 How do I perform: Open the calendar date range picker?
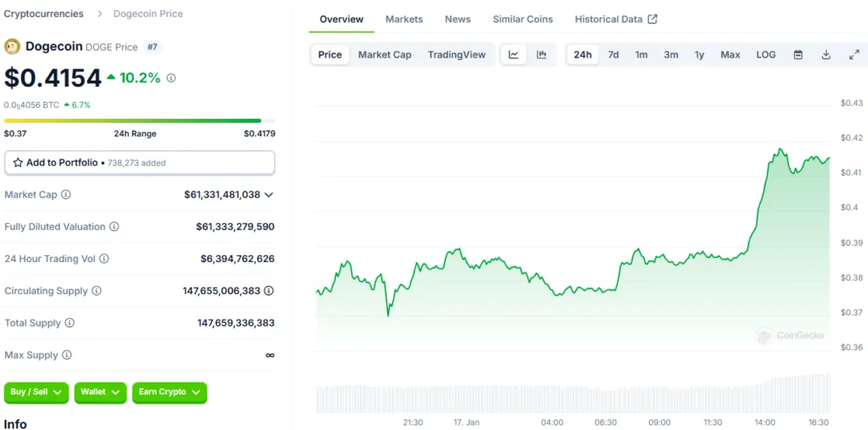[798, 54]
